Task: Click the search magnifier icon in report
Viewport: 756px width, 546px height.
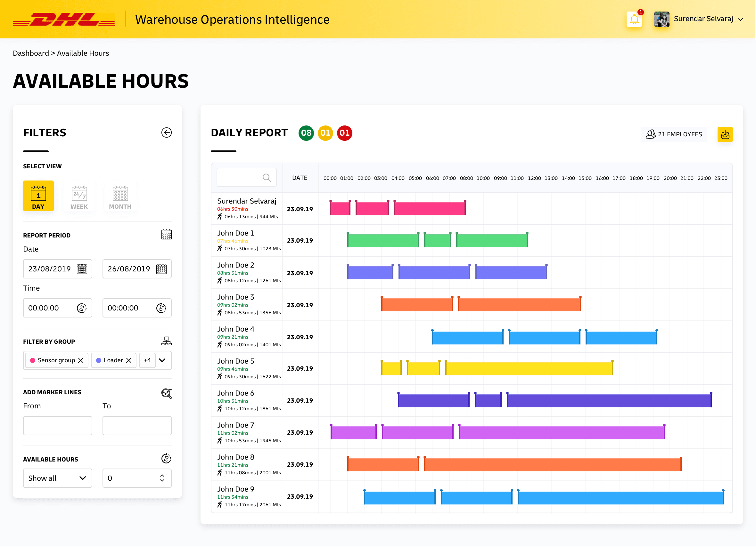Action: coord(267,178)
